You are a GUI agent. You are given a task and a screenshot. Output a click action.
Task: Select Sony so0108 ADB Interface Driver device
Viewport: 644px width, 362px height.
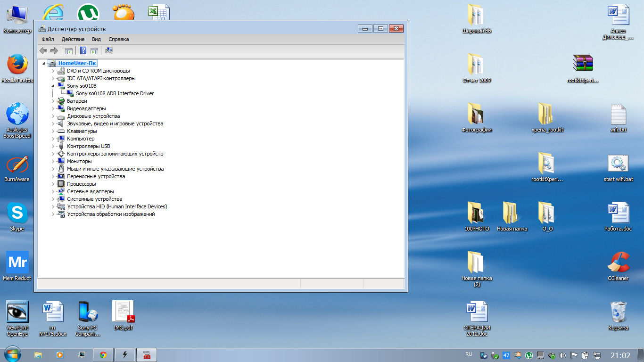pyautogui.click(x=115, y=93)
